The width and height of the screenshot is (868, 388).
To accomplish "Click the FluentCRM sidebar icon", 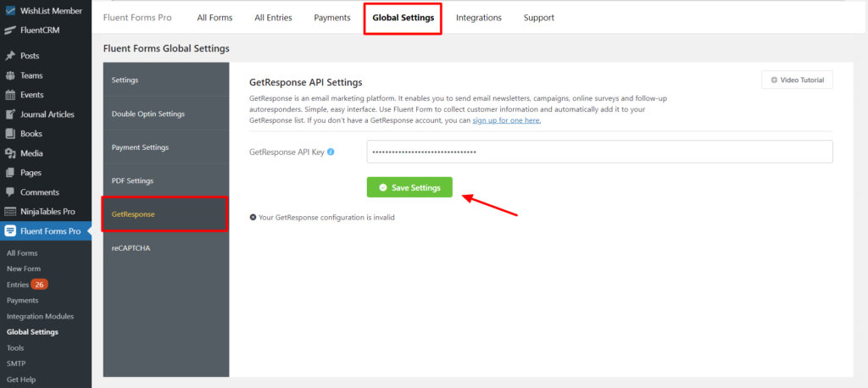I will [10, 30].
